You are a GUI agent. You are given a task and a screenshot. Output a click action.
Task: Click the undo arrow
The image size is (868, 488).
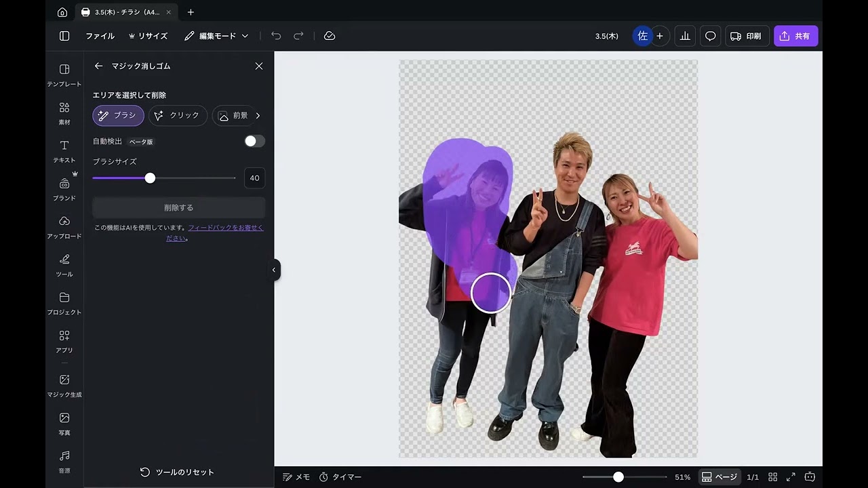click(x=276, y=36)
